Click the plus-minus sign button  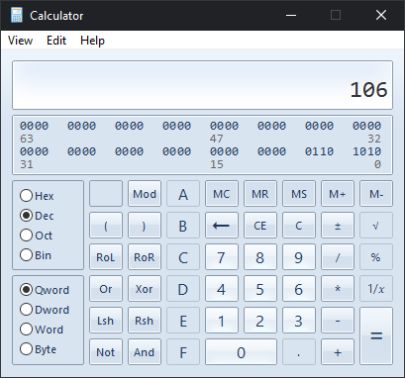(337, 226)
